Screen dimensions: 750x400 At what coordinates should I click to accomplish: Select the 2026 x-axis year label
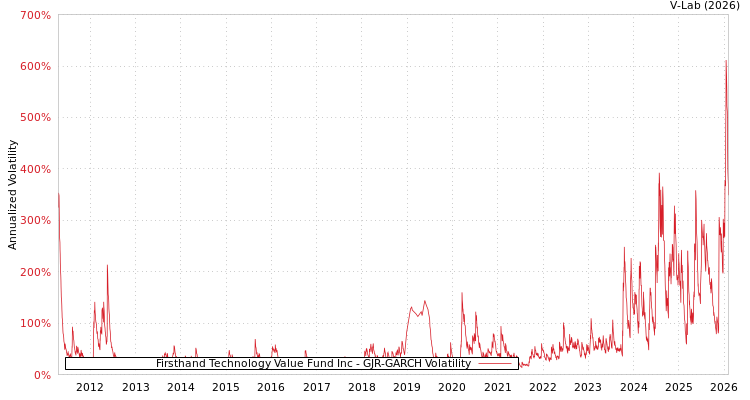click(x=724, y=387)
